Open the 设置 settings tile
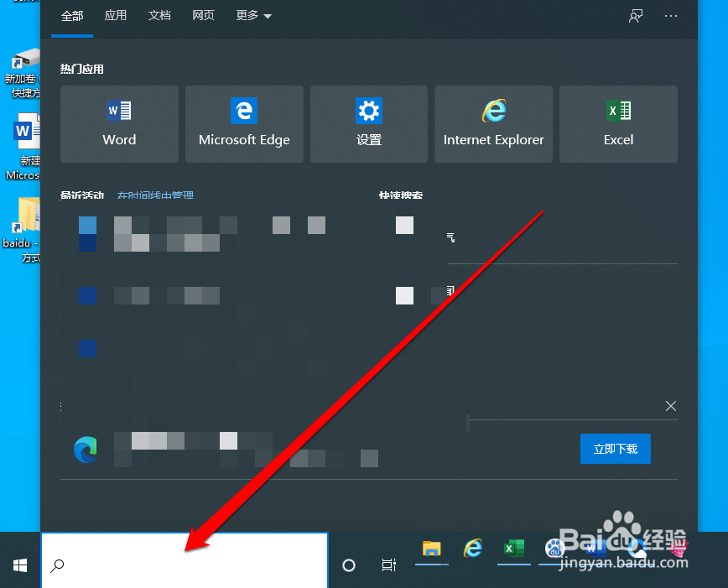Viewport: 728px width, 588px height. [369, 124]
